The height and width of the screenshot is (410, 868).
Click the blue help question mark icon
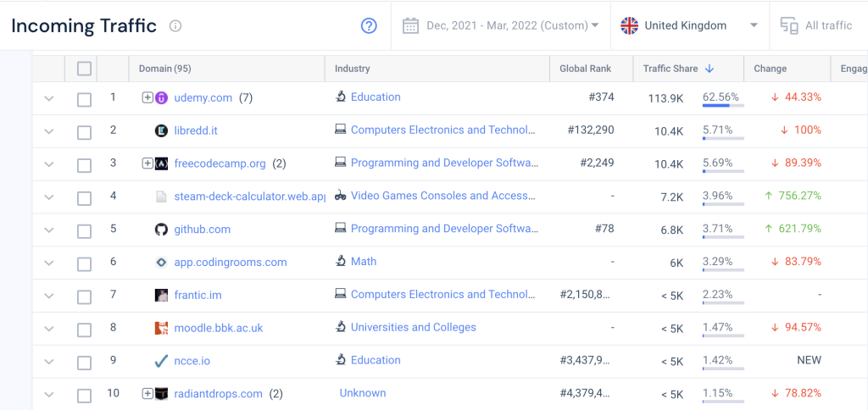[369, 25]
